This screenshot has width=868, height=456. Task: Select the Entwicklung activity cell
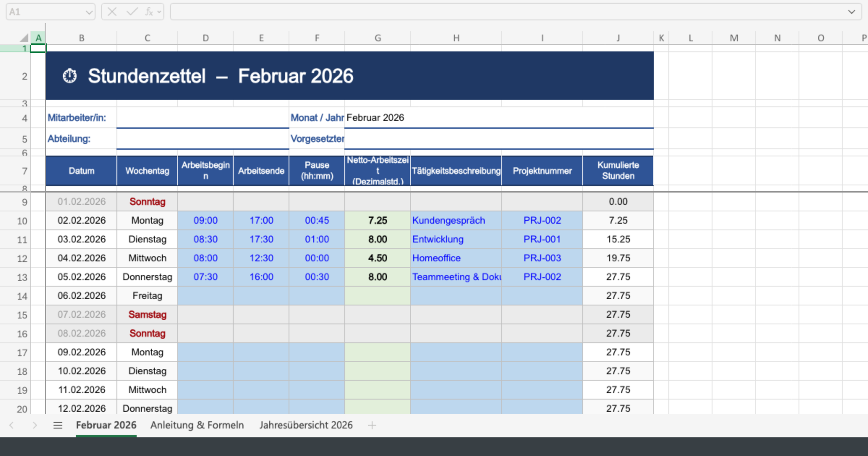456,239
